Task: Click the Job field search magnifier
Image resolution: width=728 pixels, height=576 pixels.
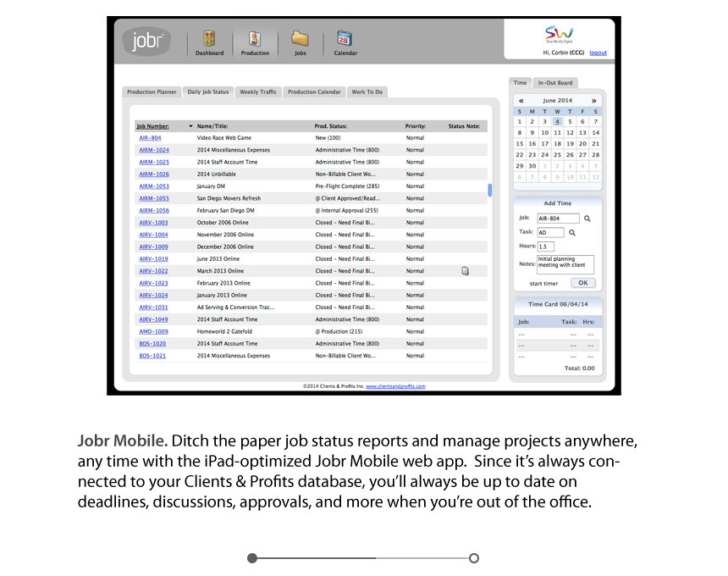Action: pyautogui.click(x=587, y=219)
